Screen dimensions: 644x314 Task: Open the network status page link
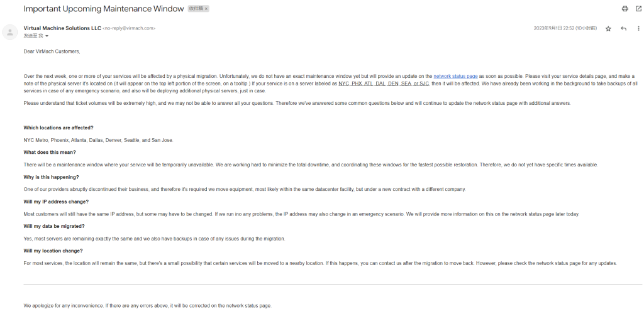[455, 76]
